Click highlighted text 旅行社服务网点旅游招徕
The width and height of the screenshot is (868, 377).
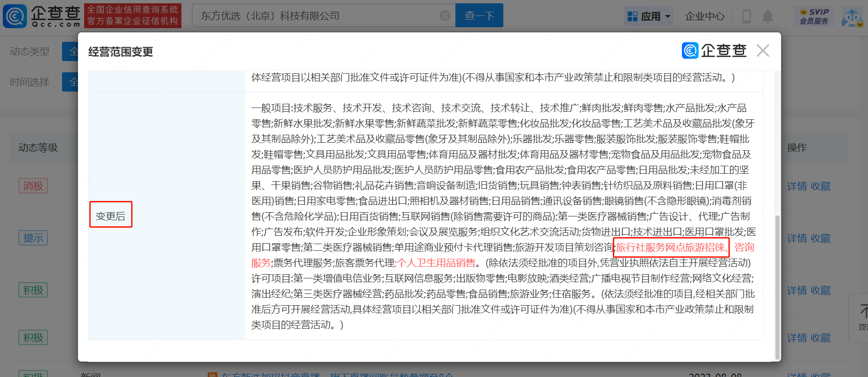671,247
